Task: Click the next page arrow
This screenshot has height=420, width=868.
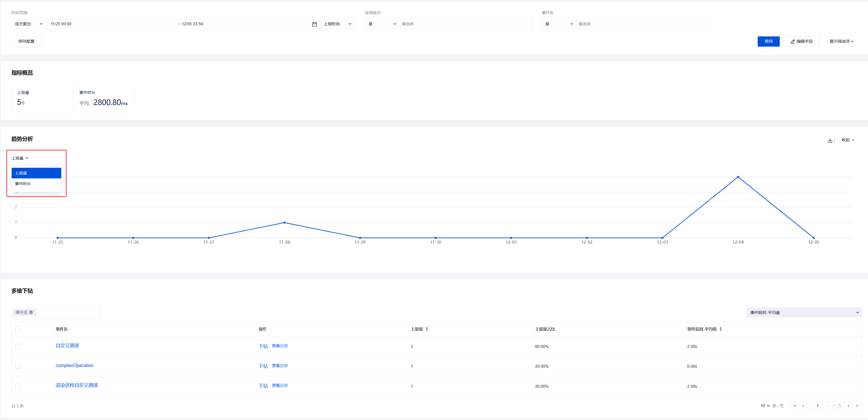Action: [x=849, y=406]
